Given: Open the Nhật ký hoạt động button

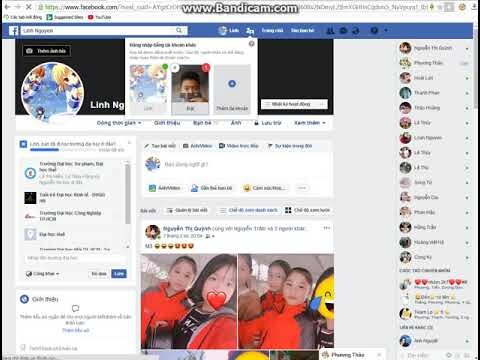Looking at the screenshot, I should [291, 104].
